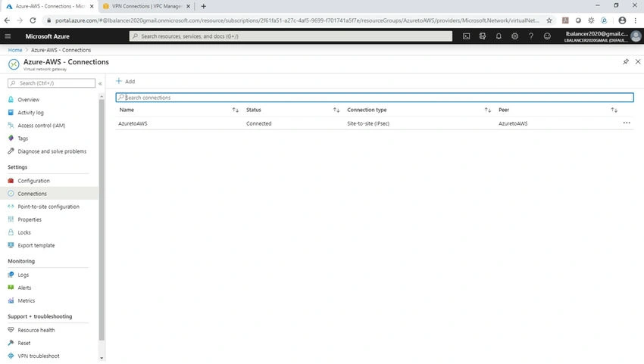Open Access control (IAM)
644x364 pixels.
point(41,126)
